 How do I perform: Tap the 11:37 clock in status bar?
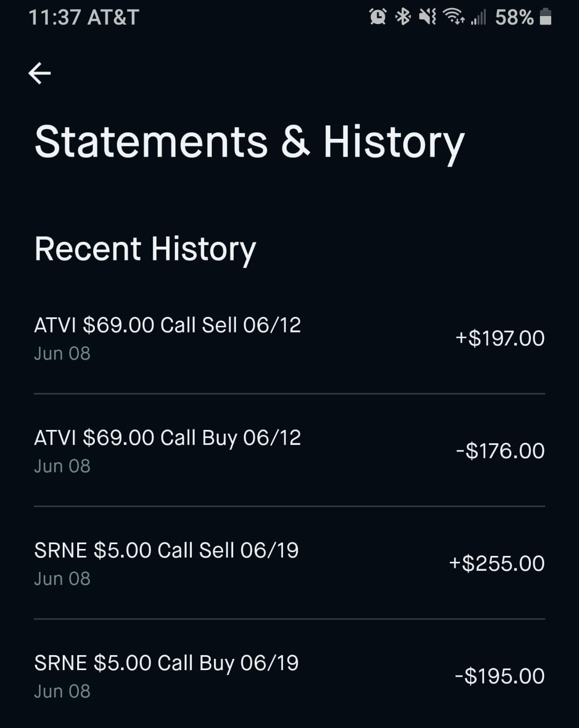pyautogui.click(x=54, y=17)
